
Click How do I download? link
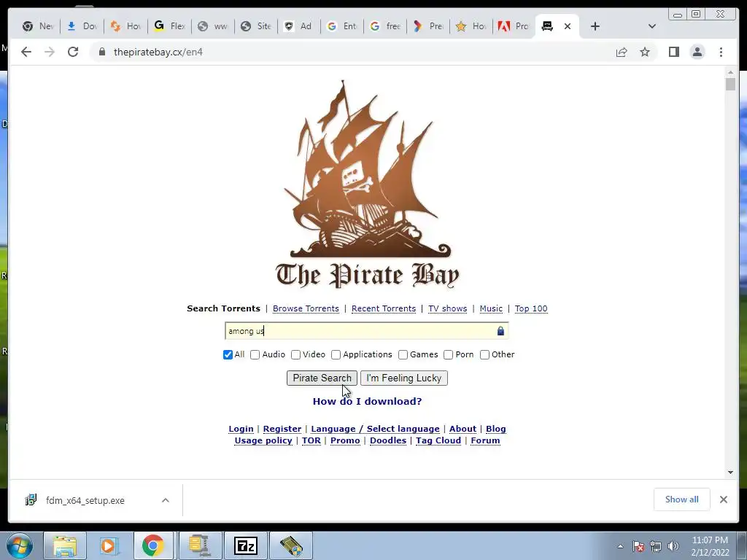tap(368, 402)
